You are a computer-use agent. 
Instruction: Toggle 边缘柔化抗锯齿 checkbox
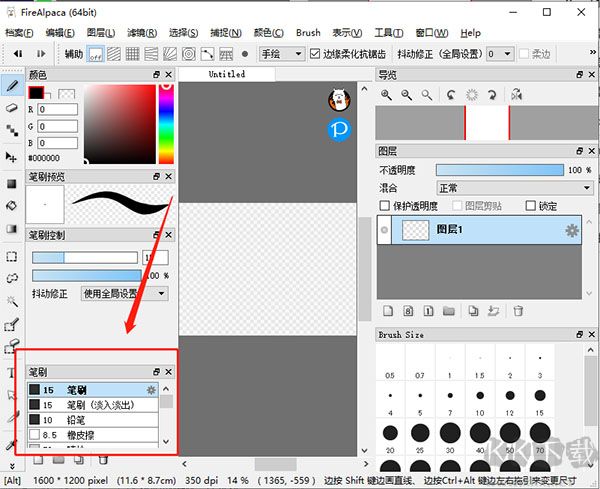click(x=315, y=54)
